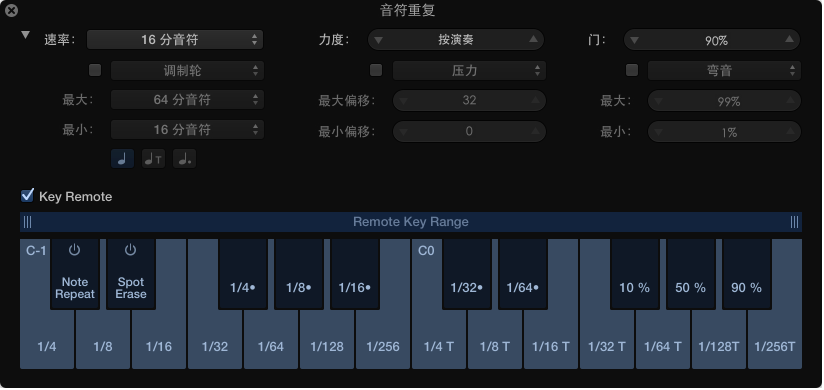Click the 90% gate value field
The width and height of the screenshot is (824, 390).
point(712,40)
